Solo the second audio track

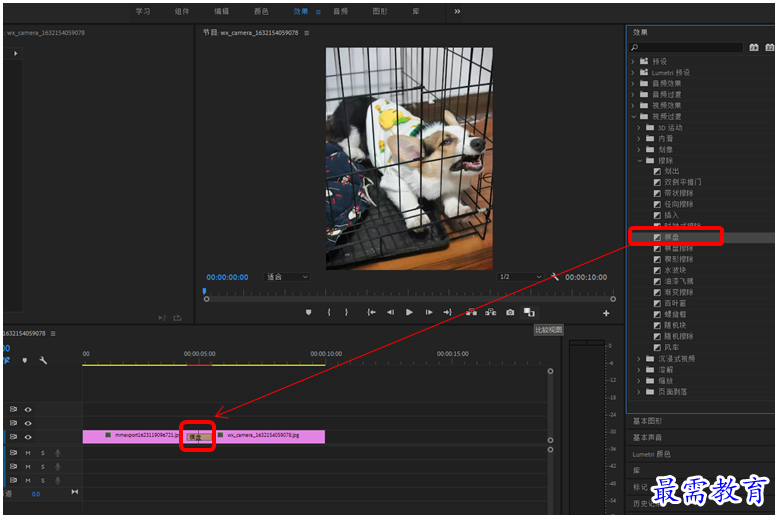(43, 467)
